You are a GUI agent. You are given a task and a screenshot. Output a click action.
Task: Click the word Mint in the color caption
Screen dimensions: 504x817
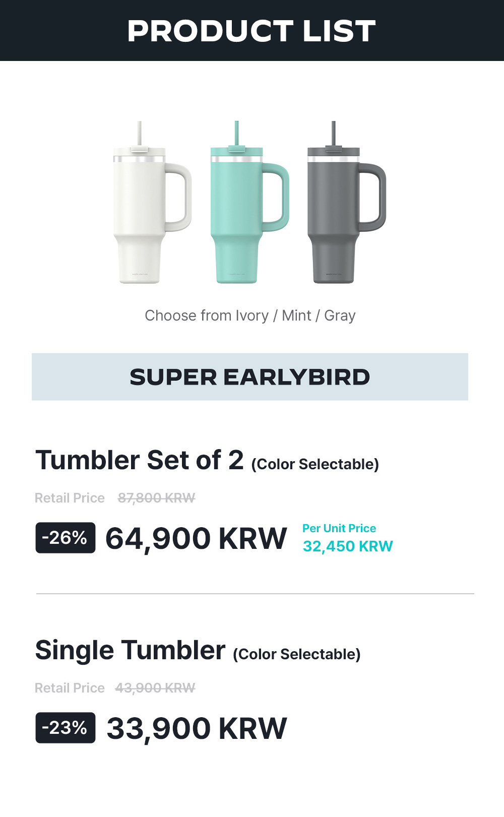click(x=296, y=316)
